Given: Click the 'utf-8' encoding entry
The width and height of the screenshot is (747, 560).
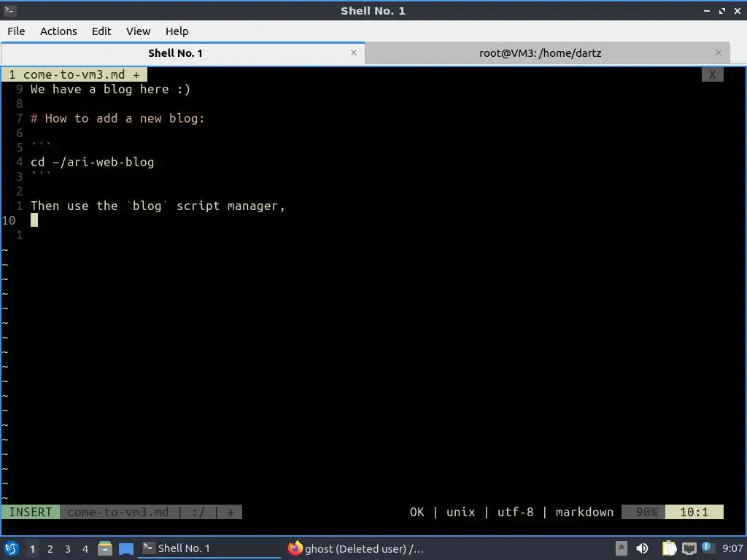Looking at the screenshot, I should pos(516,512).
